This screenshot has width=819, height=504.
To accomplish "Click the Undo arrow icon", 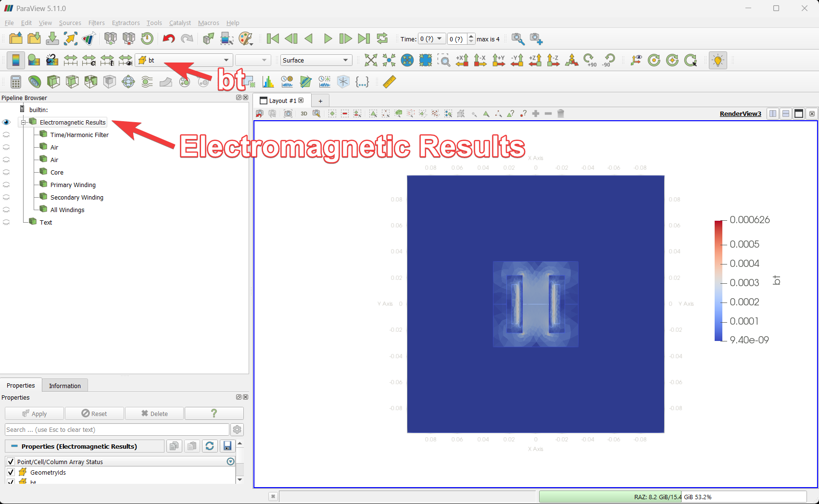I will point(169,38).
